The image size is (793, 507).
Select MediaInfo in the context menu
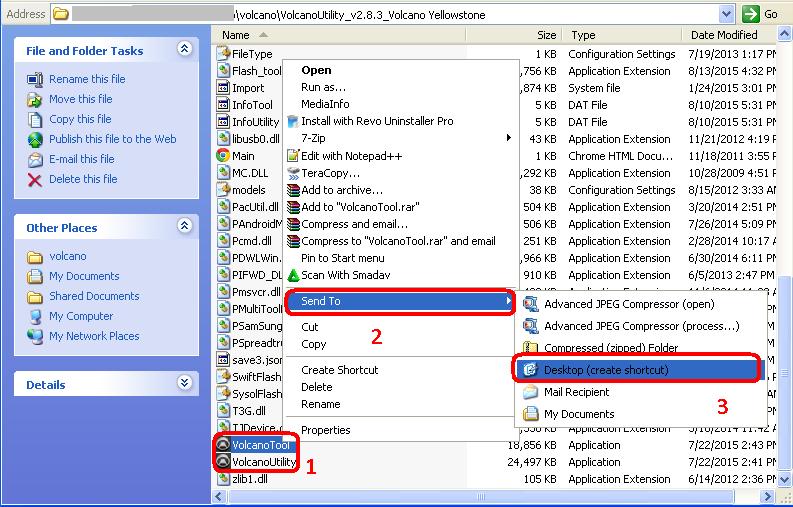point(400,104)
